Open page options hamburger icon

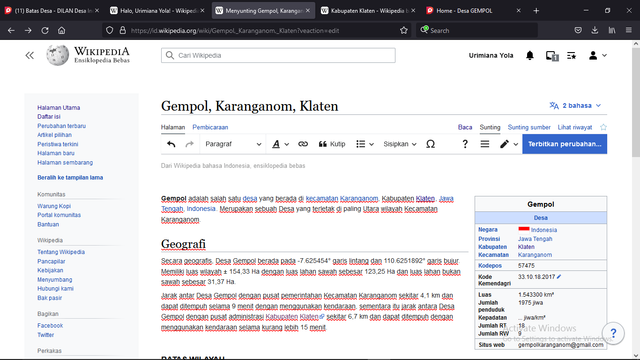[484, 144]
